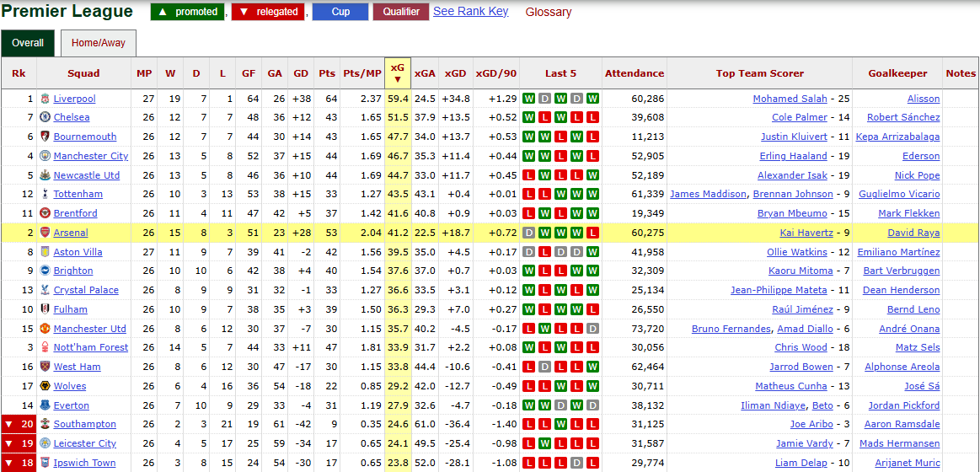Click the Arsenal crest icon
This screenshot has height=472, width=980.
click(x=45, y=233)
